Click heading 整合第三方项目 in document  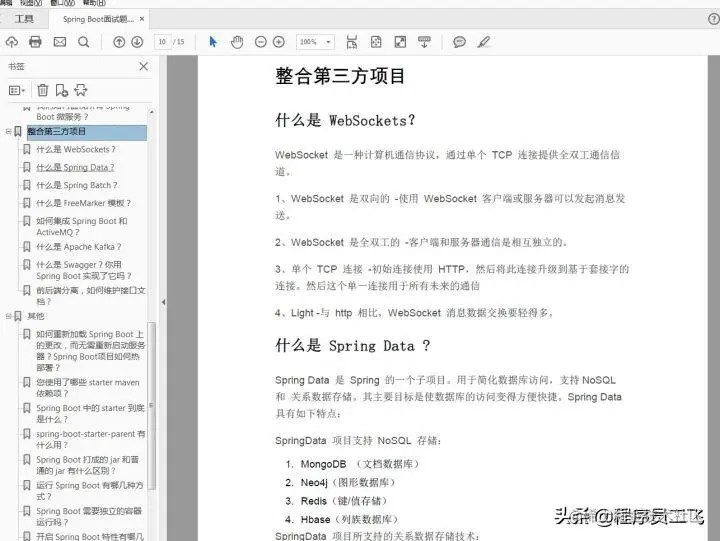[x=340, y=76]
